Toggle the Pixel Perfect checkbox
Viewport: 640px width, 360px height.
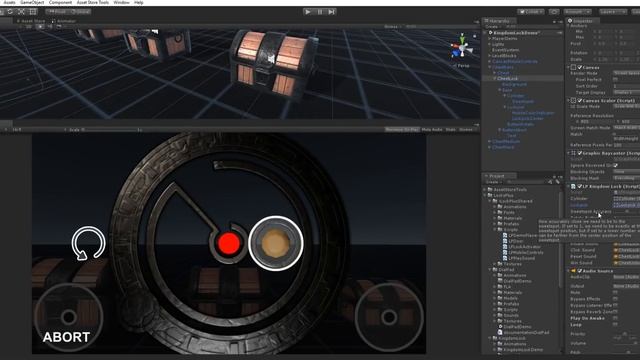[616, 80]
